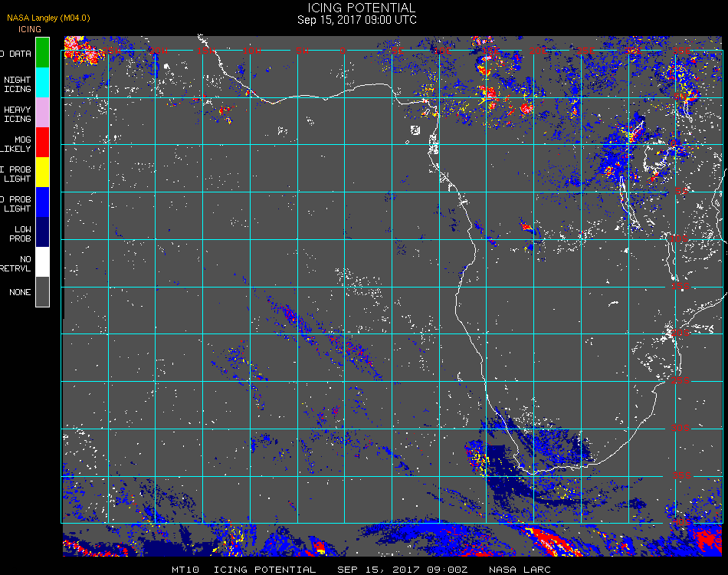Click the green NO DATA legend swatch

point(42,52)
